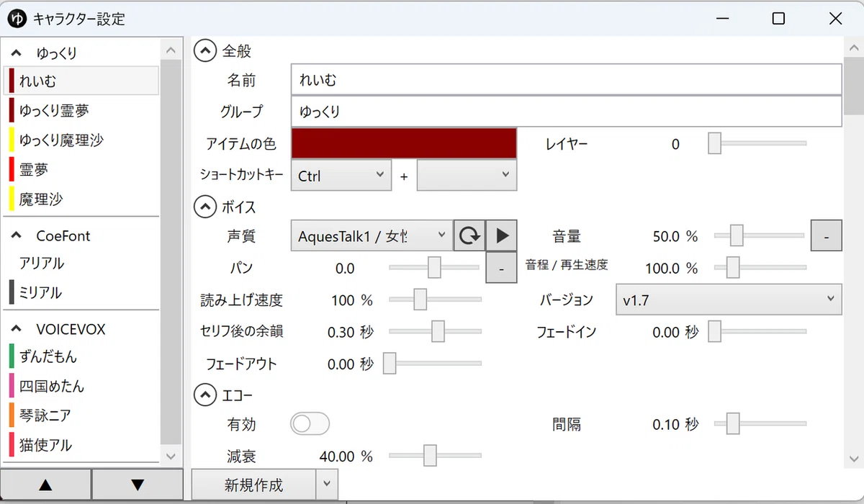Play the voice sample preview

[x=502, y=235]
